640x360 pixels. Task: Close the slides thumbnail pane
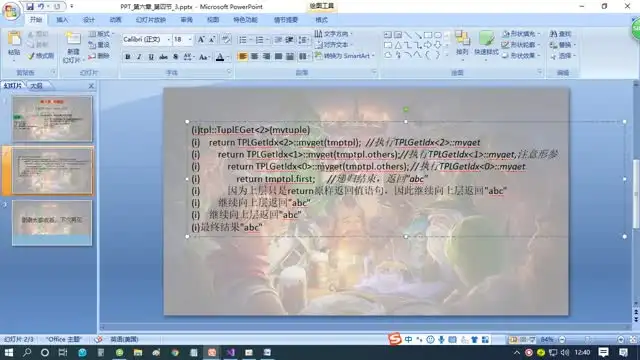pos(91,86)
